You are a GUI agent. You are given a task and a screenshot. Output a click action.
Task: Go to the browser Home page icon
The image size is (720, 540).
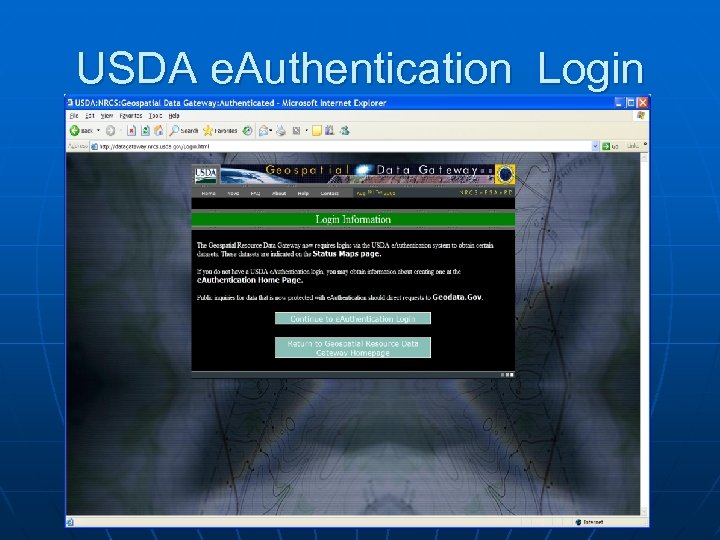158,130
